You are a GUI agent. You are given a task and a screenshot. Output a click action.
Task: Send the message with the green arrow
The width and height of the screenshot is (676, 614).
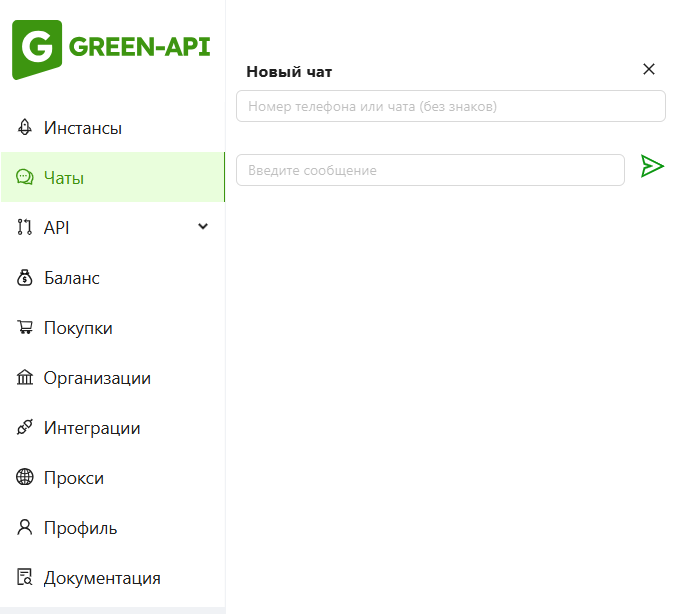652,166
